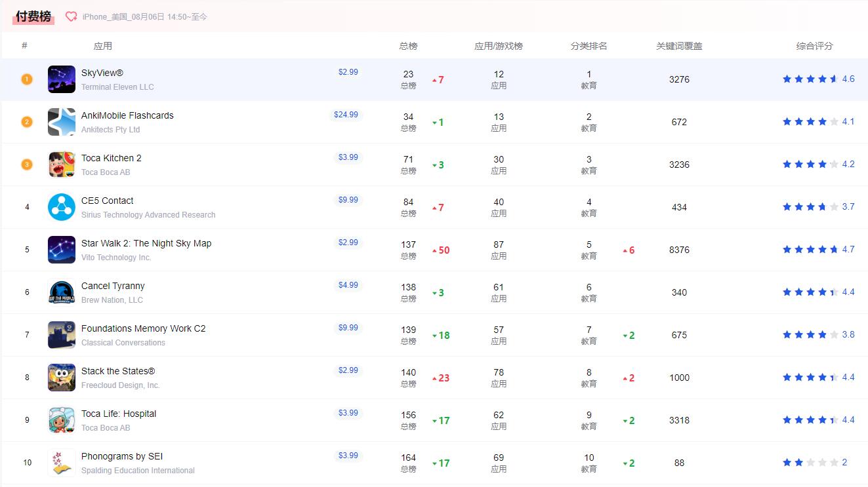Screen dimensions: 868x487
Task: Open the Stack the States® title link
Action: [x=118, y=371]
